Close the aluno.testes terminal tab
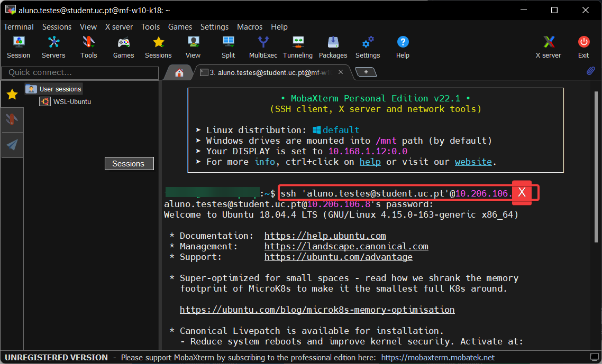 pyautogui.click(x=341, y=72)
